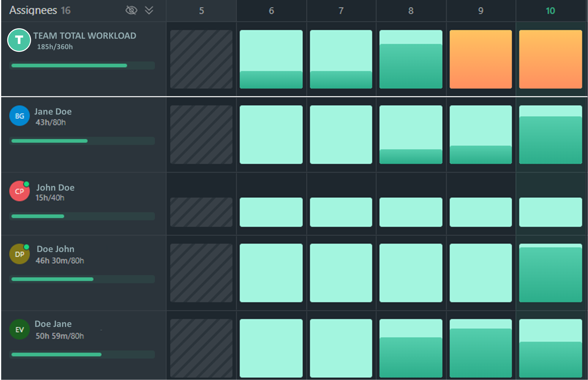Image resolution: width=588 pixels, height=380 pixels.
Task: Open Jane Doe's workload cell day 9
Action: [x=481, y=135]
